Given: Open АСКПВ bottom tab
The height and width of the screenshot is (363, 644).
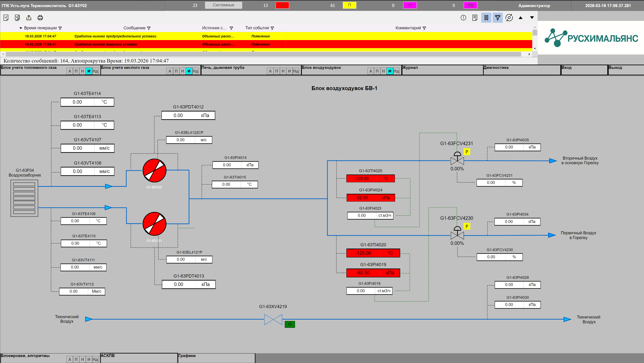Looking at the screenshot, I should (139, 358).
